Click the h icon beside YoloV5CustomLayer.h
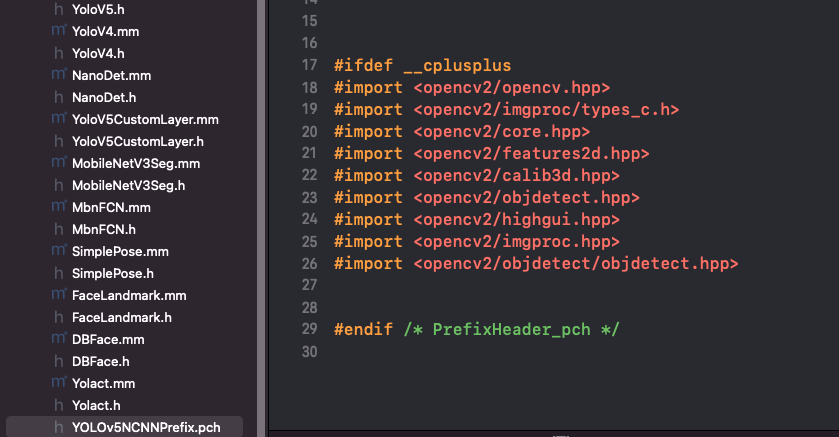 pyautogui.click(x=59, y=141)
